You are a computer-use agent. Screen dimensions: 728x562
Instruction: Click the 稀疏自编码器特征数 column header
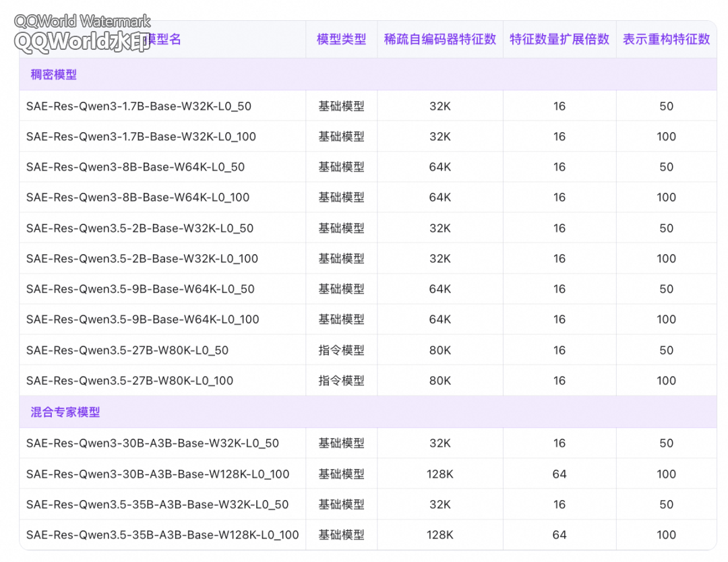(x=439, y=40)
